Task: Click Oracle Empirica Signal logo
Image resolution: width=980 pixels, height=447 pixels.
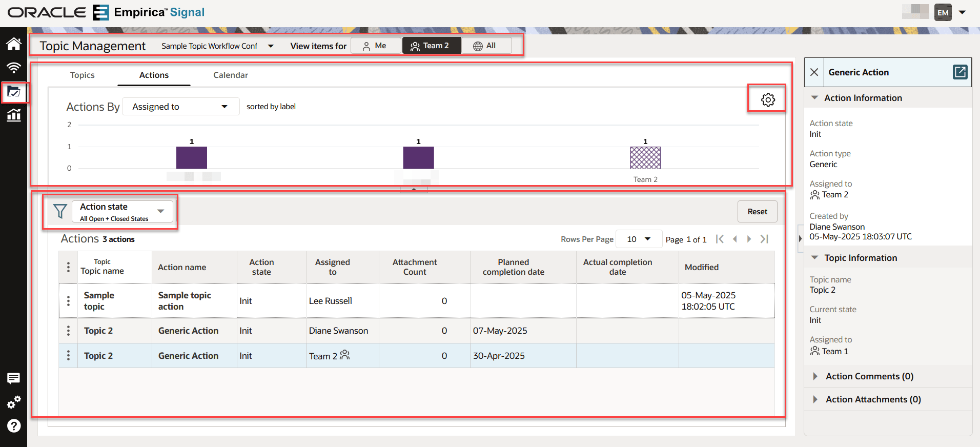Action: pyautogui.click(x=106, y=12)
